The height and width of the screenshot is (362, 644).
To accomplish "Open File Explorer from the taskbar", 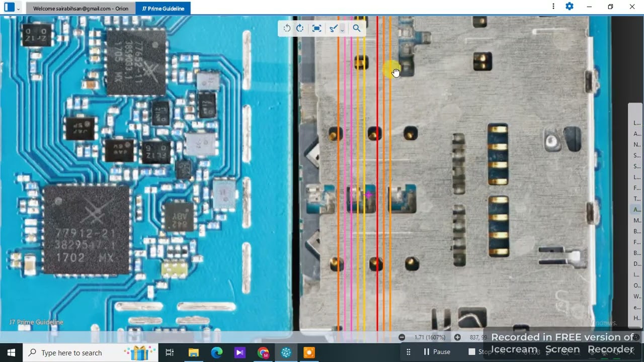I will (193, 352).
